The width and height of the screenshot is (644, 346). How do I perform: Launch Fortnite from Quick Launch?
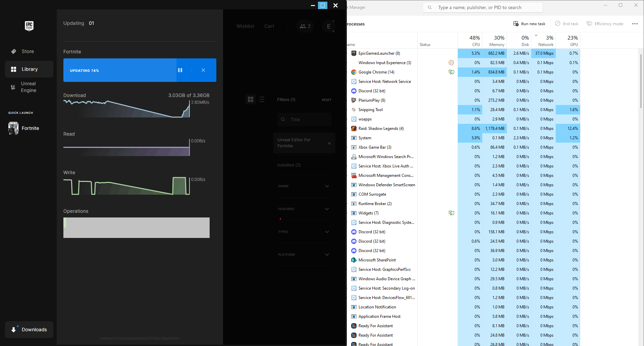[x=29, y=128]
